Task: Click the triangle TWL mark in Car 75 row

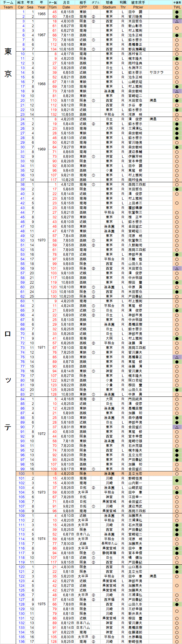Action: click(x=177, y=357)
